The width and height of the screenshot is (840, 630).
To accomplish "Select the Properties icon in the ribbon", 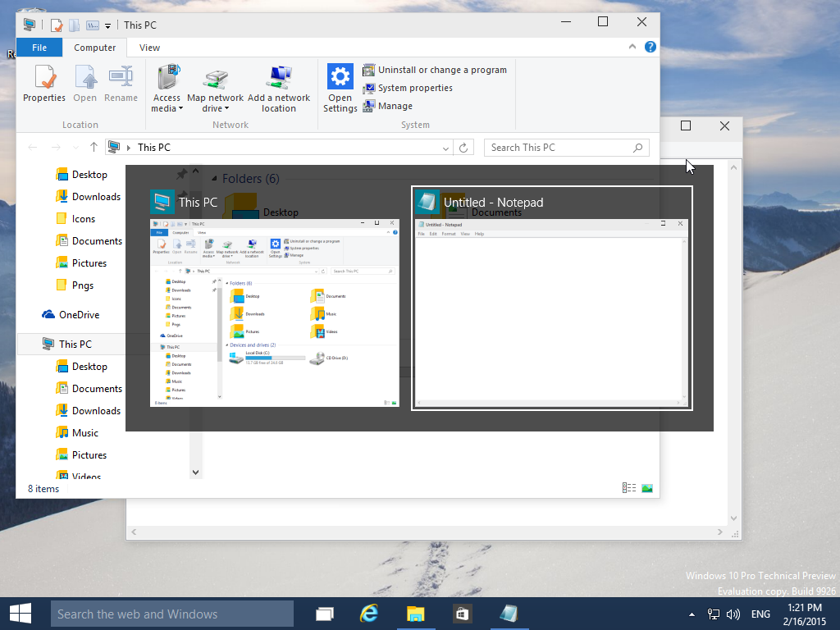I will [43, 85].
